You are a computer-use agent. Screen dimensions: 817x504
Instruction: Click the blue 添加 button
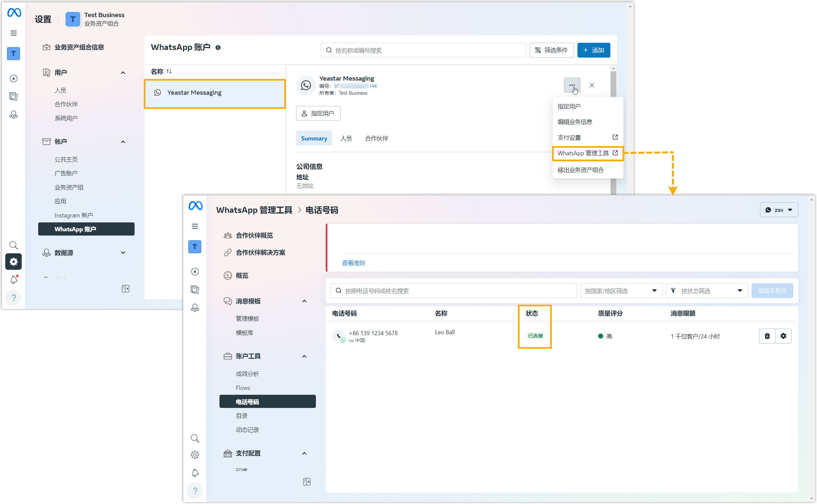tap(593, 50)
